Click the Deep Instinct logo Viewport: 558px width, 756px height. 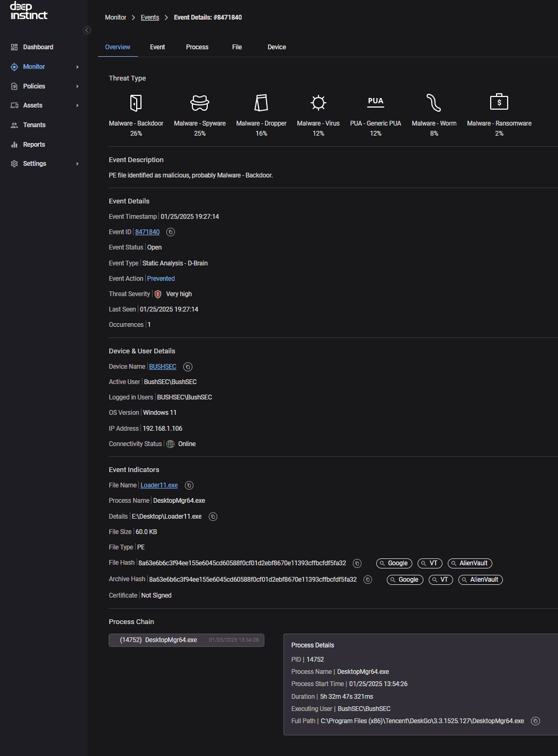29,11
